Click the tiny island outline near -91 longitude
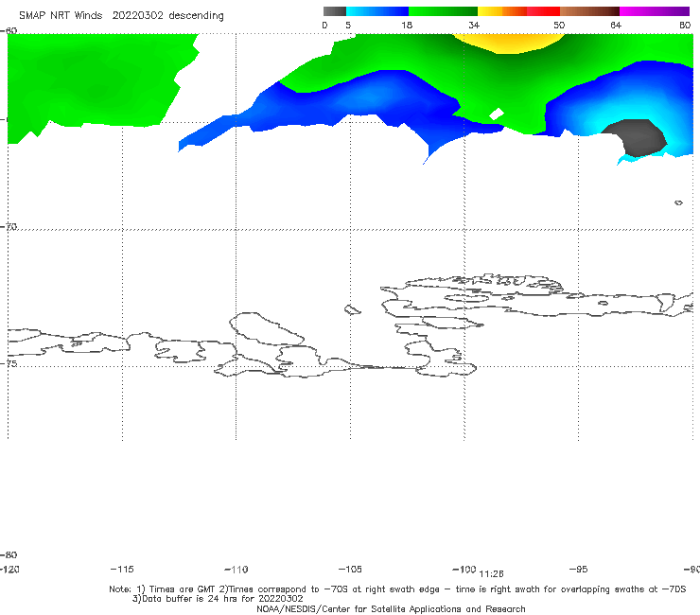This screenshot has height=615, width=700. point(678,202)
